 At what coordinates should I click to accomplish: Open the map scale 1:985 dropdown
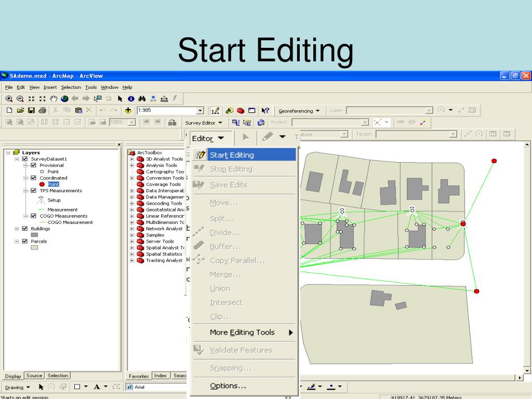tap(200, 111)
